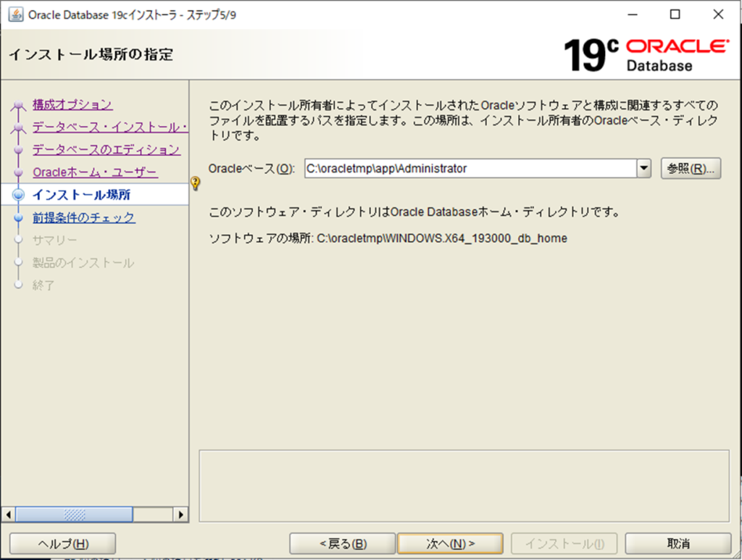
Task: Click the yellow hint lightbulb icon
Action: click(x=195, y=183)
